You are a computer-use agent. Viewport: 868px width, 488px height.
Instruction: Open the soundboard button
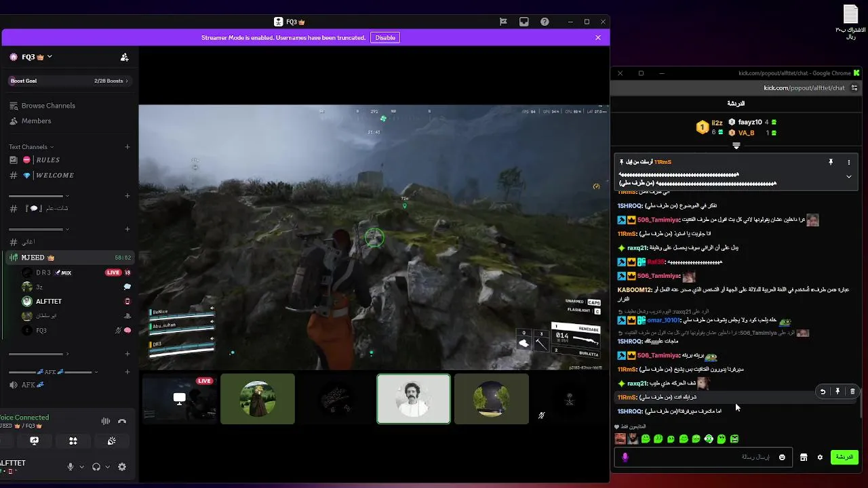click(112, 441)
